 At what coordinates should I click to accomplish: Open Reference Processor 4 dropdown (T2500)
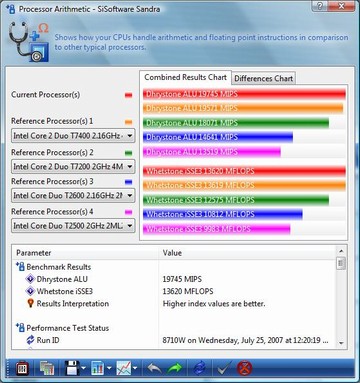(x=73, y=226)
